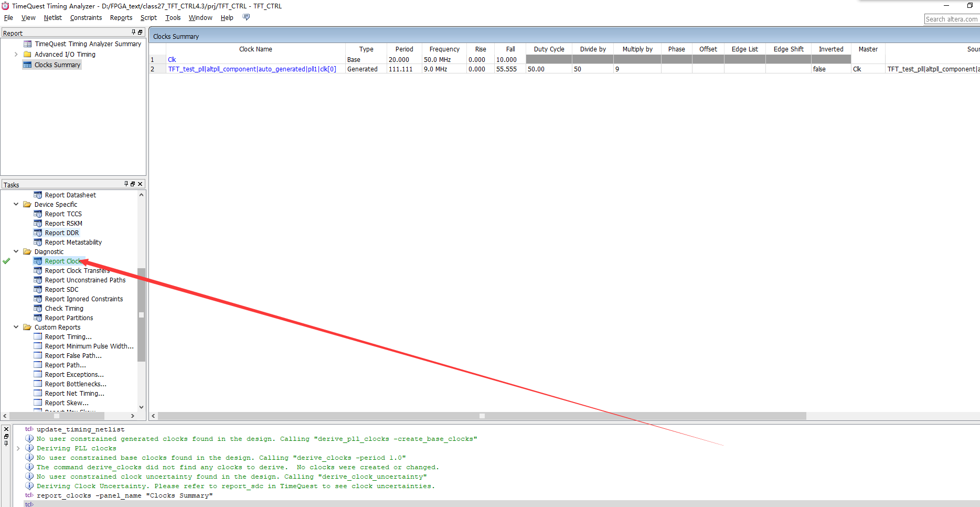This screenshot has height=507, width=980.
Task: Open the File menu
Action: click(x=8, y=18)
